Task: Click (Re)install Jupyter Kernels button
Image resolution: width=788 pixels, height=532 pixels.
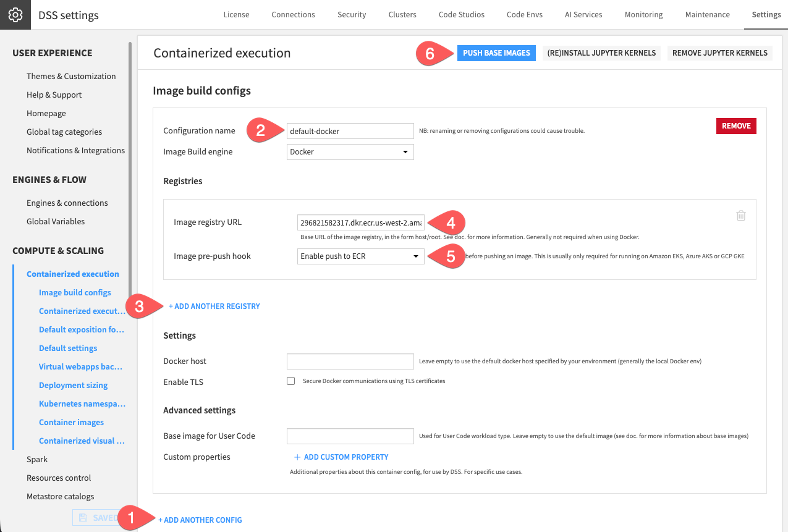Action: pos(601,53)
